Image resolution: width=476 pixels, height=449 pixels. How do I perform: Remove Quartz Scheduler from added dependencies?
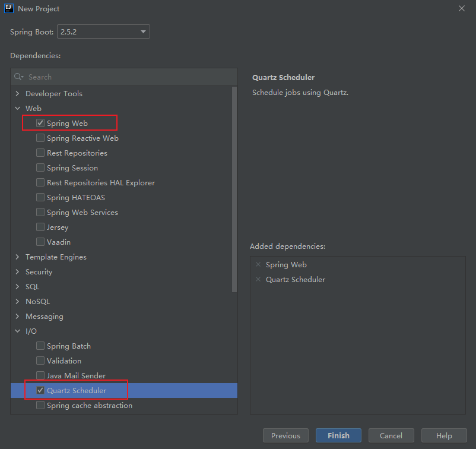[x=258, y=280]
